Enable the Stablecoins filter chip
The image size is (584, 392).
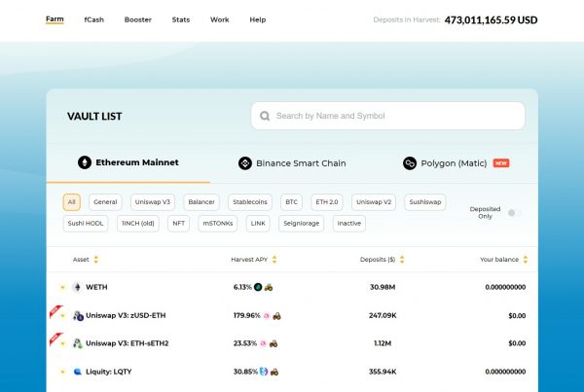pyautogui.click(x=250, y=202)
